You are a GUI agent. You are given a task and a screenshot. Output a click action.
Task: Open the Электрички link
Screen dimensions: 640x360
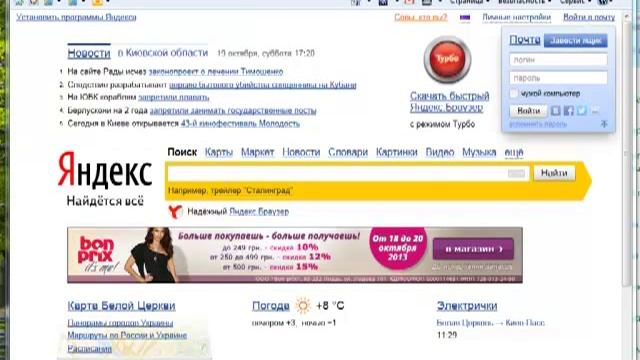coord(467,306)
